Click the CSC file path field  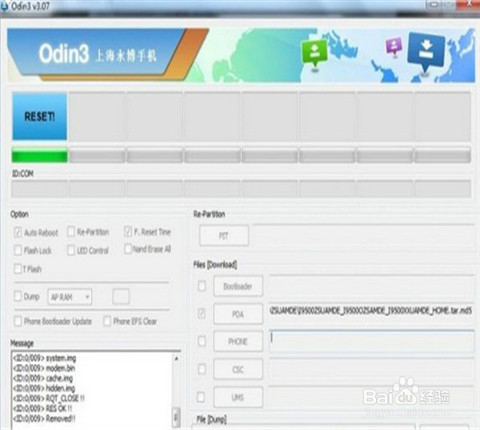click(372, 368)
